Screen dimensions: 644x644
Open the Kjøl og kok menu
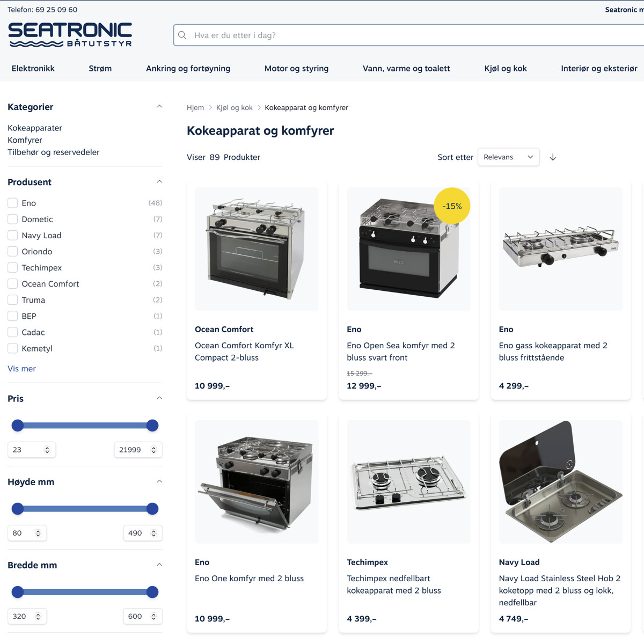click(x=506, y=68)
